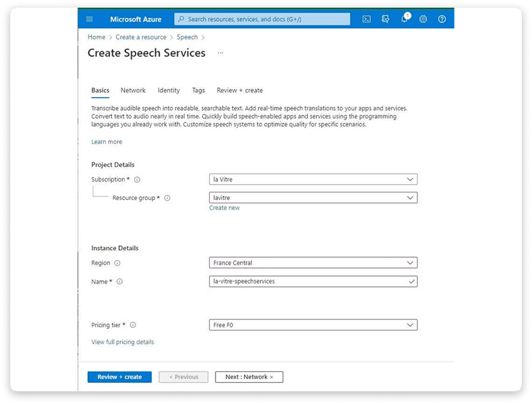
Task: Expand the Subscription dropdown
Action: (313, 180)
